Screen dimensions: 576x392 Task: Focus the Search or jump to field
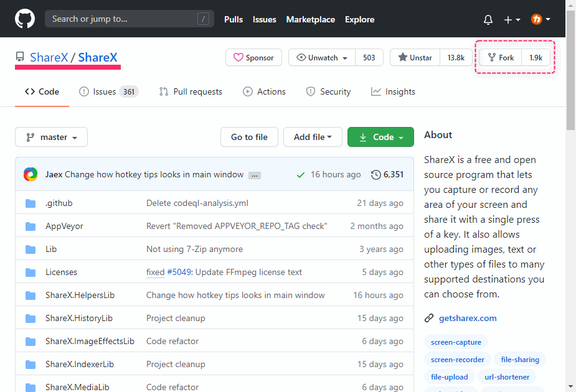(x=130, y=19)
